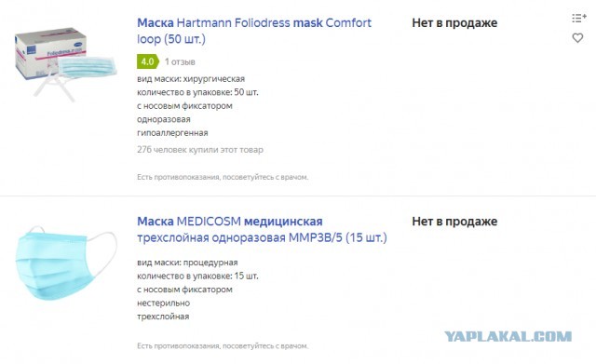Image resolution: width=596 pixels, height=364 pixels.
Task: Click "Нет в продаже" beside the Hartmann mask
Action: tap(454, 22)
